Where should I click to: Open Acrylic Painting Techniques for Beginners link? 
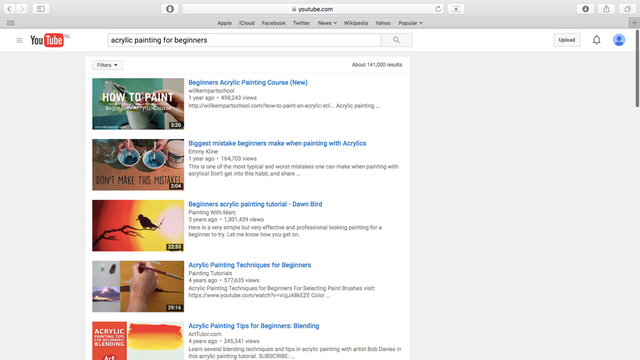click(249, 265)
